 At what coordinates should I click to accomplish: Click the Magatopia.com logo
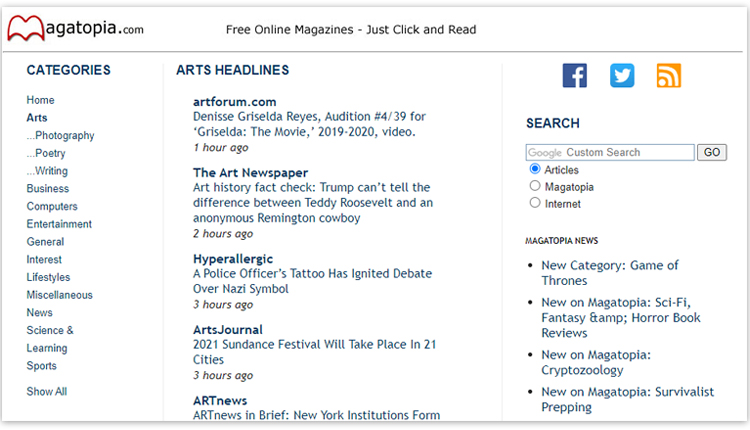click(76, 29)
